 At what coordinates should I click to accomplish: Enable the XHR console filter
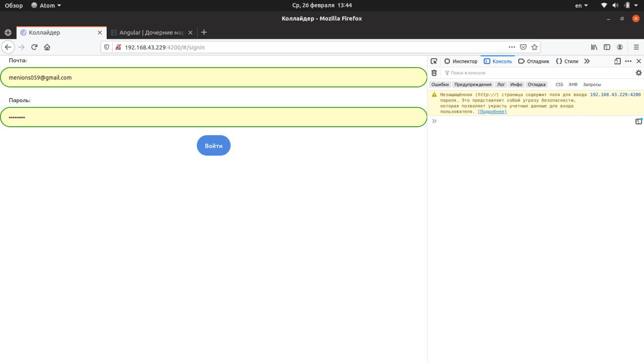click(573, 84)
